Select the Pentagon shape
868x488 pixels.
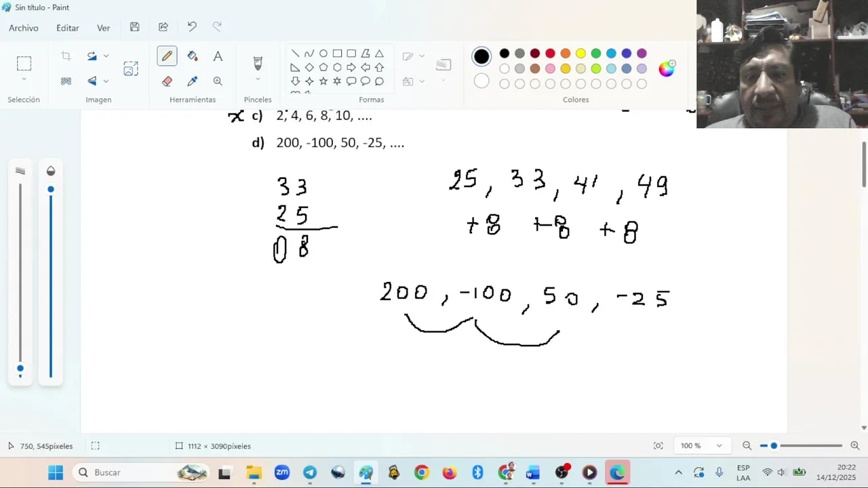pos(323,67)
